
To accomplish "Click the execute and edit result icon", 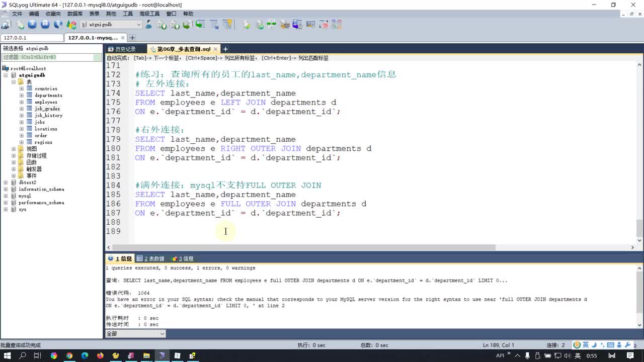I will (58, 24).
